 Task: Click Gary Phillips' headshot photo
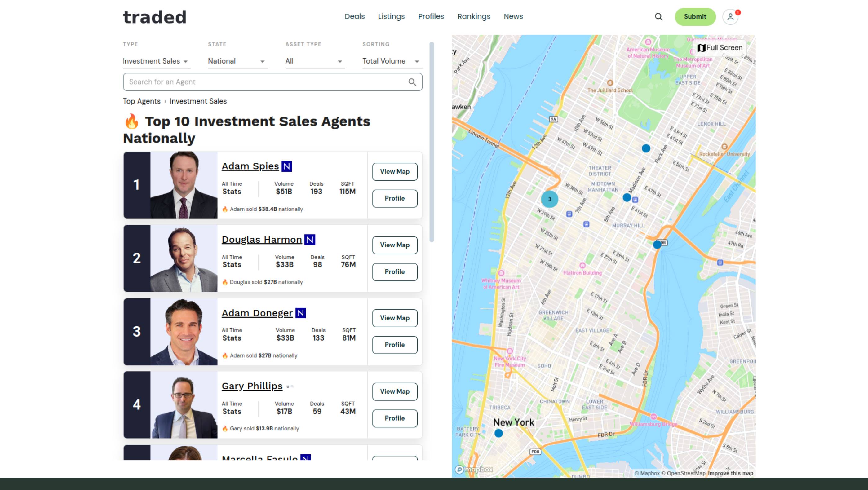click(x=184, y=405)
